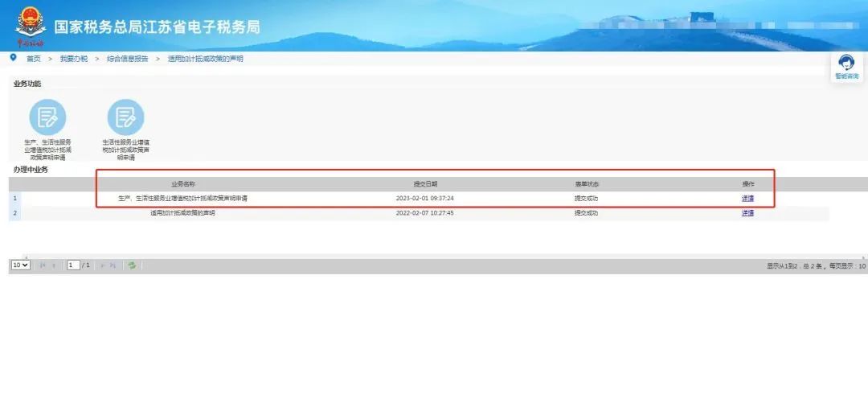Click the 操作 column header

point(748,184)
